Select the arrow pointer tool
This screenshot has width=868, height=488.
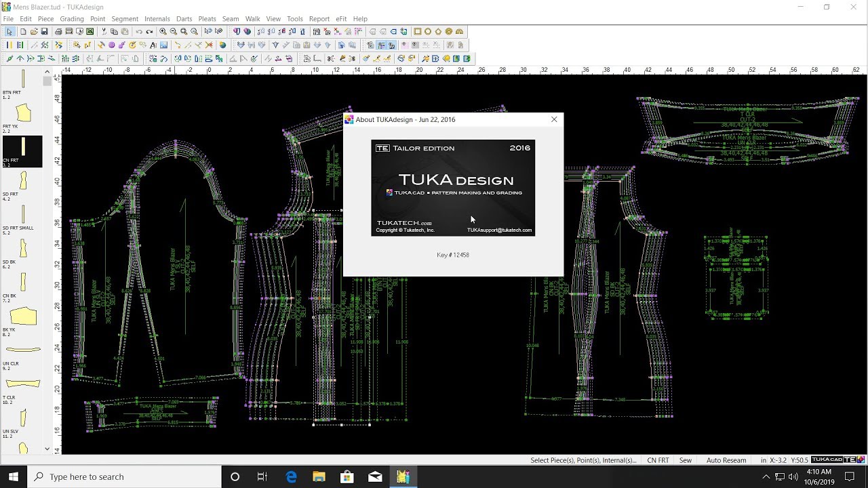[x=9, y=31]
